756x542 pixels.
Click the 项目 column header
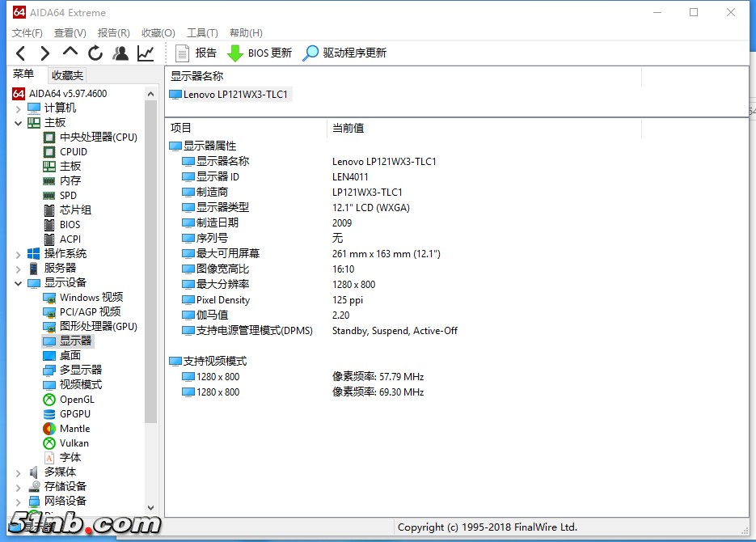246,128
